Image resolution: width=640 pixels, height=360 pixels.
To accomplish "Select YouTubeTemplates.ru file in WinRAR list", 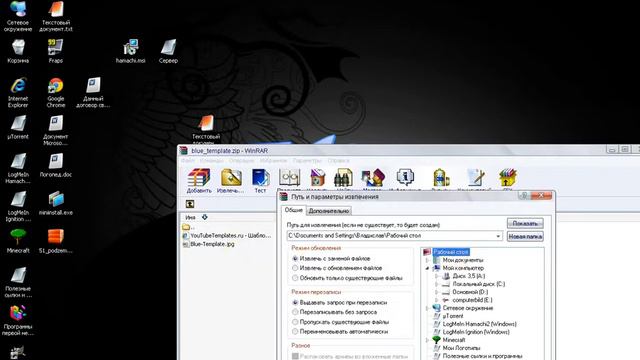I will point(227,236).
